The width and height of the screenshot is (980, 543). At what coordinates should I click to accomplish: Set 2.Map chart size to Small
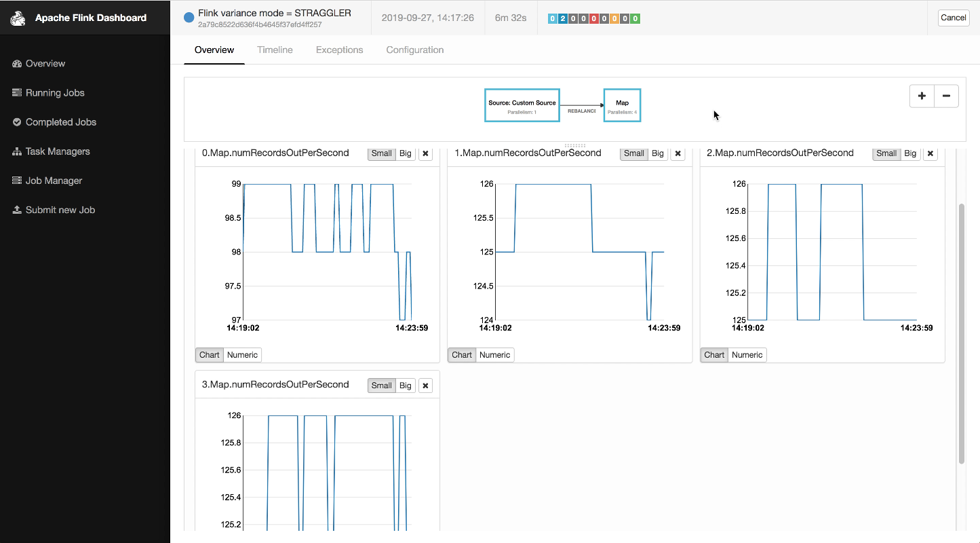pos(886,153)
